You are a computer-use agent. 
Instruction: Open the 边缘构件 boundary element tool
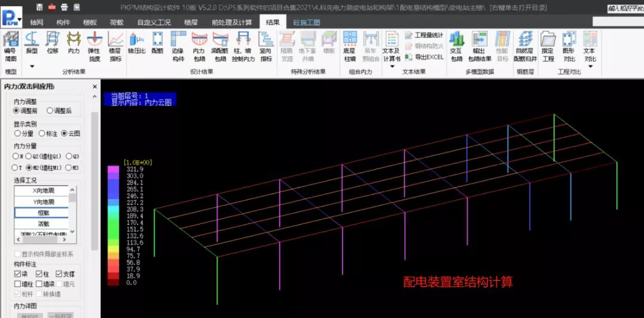[x=178, y=47]
